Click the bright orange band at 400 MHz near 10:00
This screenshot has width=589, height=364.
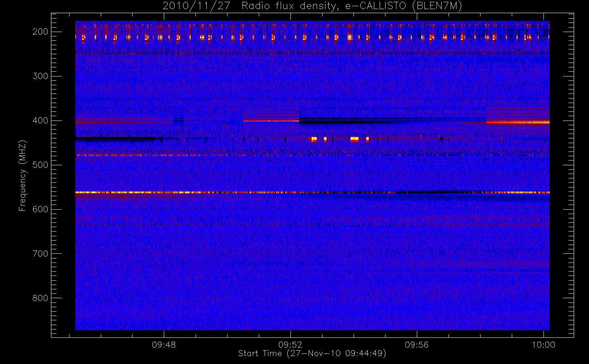pos(518,122)
